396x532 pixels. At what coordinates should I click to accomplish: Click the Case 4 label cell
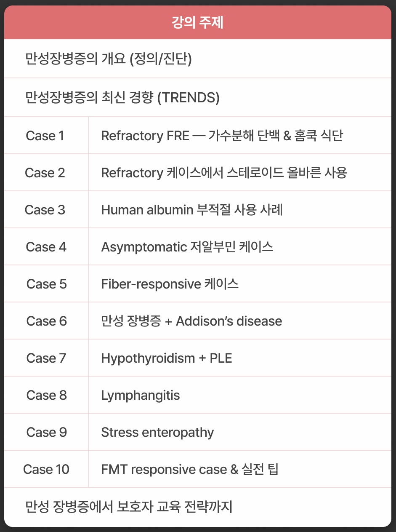(46, 247)
